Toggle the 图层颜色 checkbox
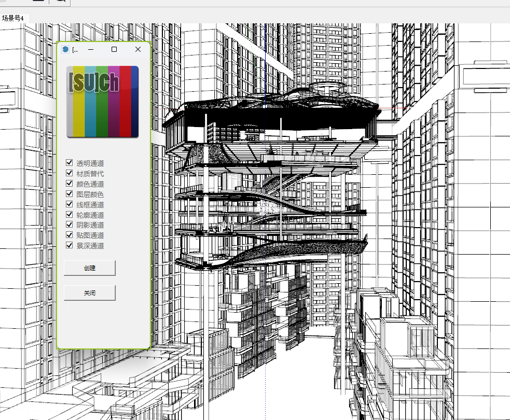The image size is (510, 420). click(69, 194)
